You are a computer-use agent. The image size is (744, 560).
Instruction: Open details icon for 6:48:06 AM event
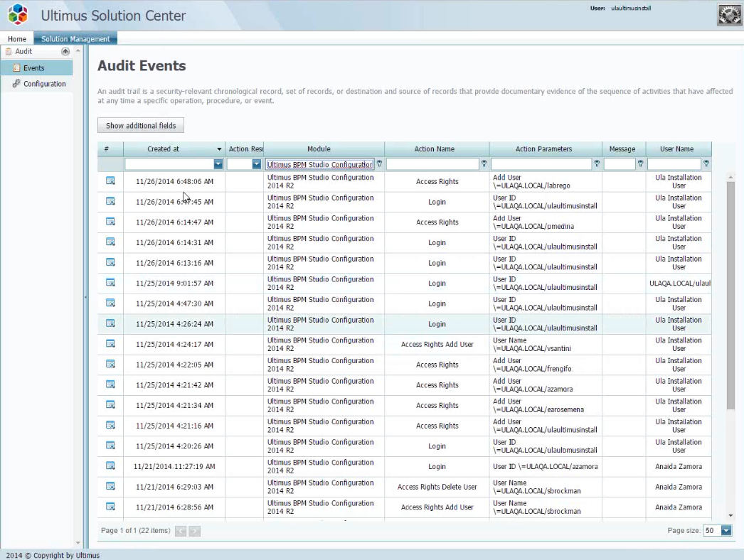coord(110,181)
